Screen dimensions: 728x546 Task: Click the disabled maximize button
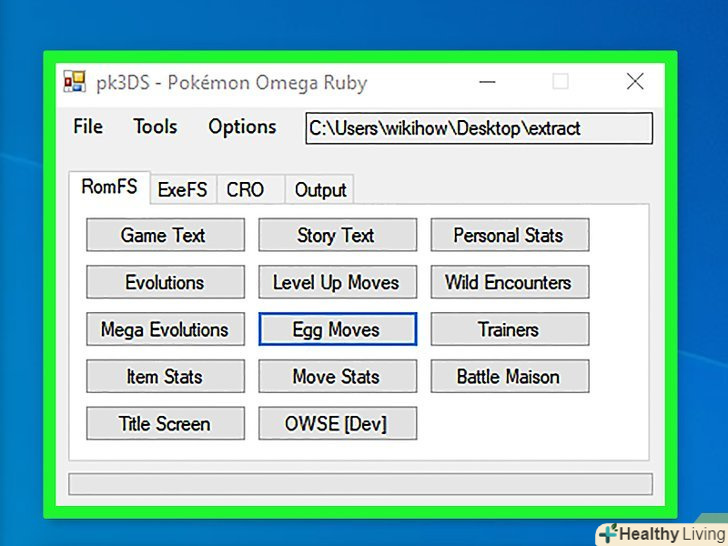click(x=560, y=82)
